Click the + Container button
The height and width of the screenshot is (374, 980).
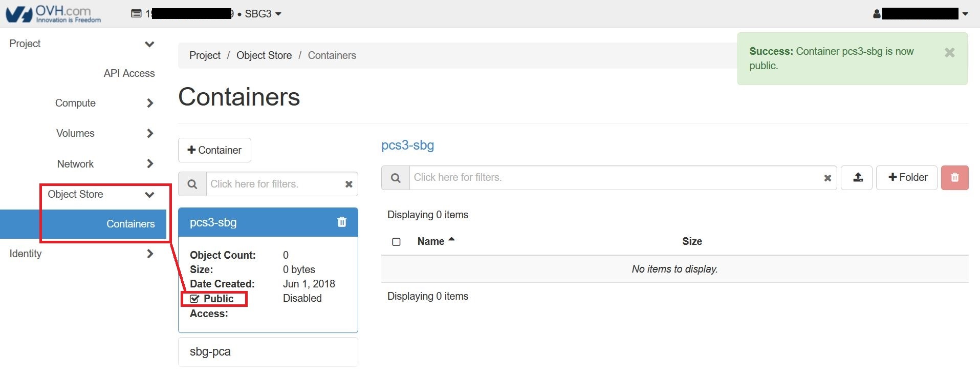click(214, 150)
